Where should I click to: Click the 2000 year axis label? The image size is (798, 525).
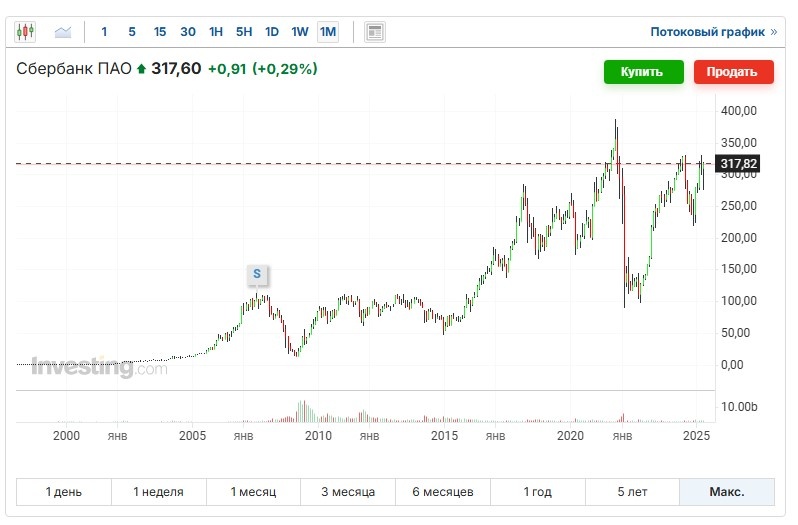coord(66,436)
